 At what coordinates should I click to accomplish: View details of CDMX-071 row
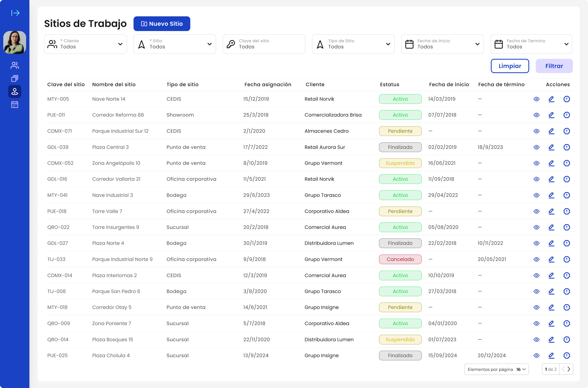(536, 131)
